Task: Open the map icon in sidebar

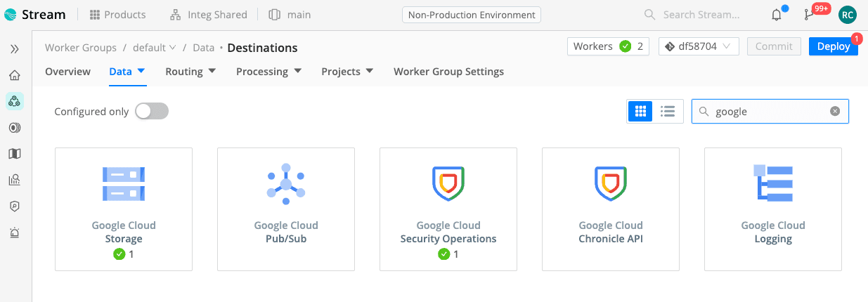Action: point(15,154)
